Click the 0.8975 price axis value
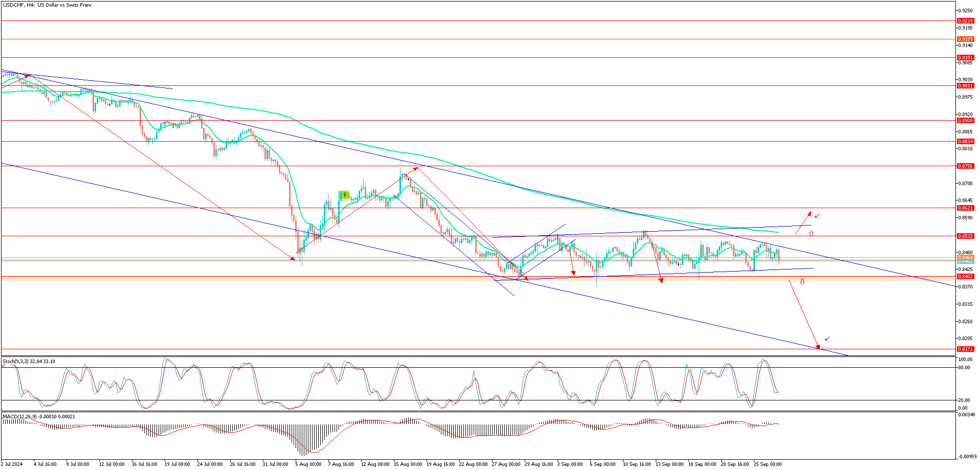980x470 pixels. point(965,97)
